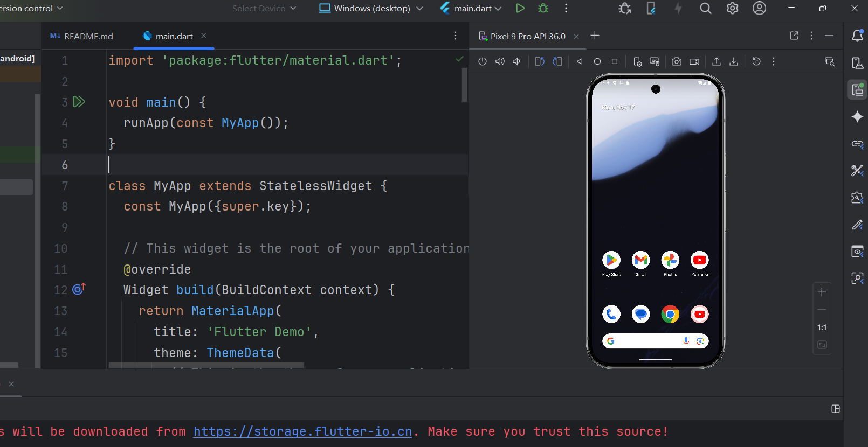Start debugging with the bug icon
This screenshot has height=447, width=868.
[543, 8]
